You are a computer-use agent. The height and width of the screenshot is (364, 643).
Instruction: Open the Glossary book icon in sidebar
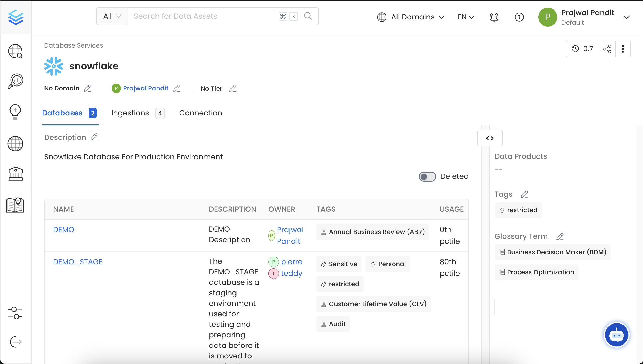pos(15,205)
